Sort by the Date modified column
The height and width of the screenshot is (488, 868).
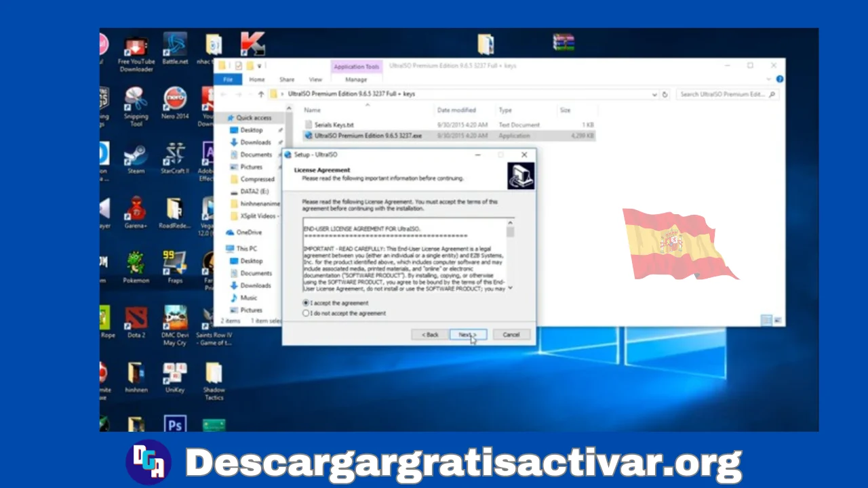point(456,110)
